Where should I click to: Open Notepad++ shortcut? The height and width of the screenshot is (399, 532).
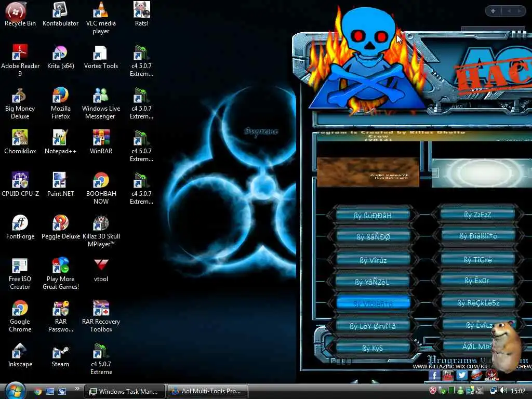pos(60,142)
